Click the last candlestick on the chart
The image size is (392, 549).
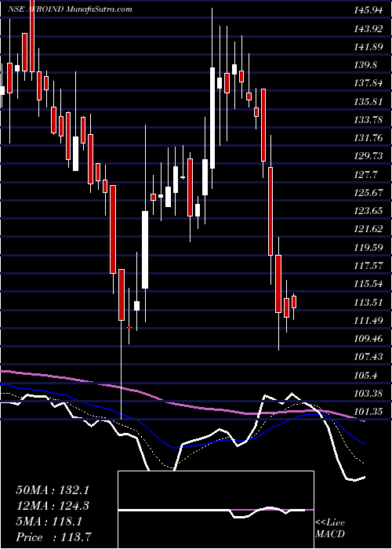pyautogui.click(x=294, y=302)
